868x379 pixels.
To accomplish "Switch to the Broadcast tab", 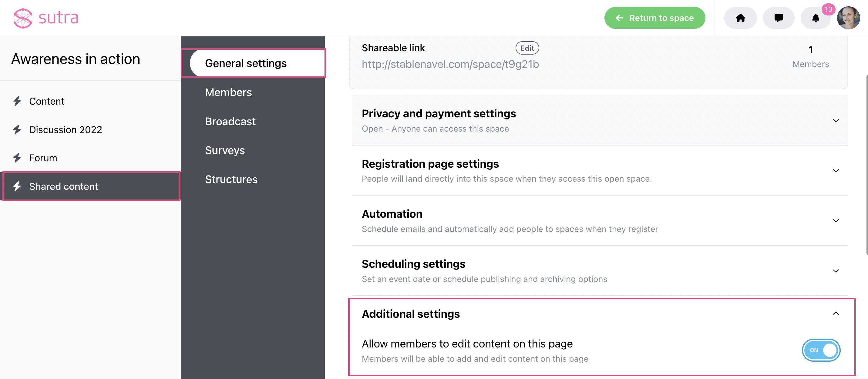I will coord(230,121).
